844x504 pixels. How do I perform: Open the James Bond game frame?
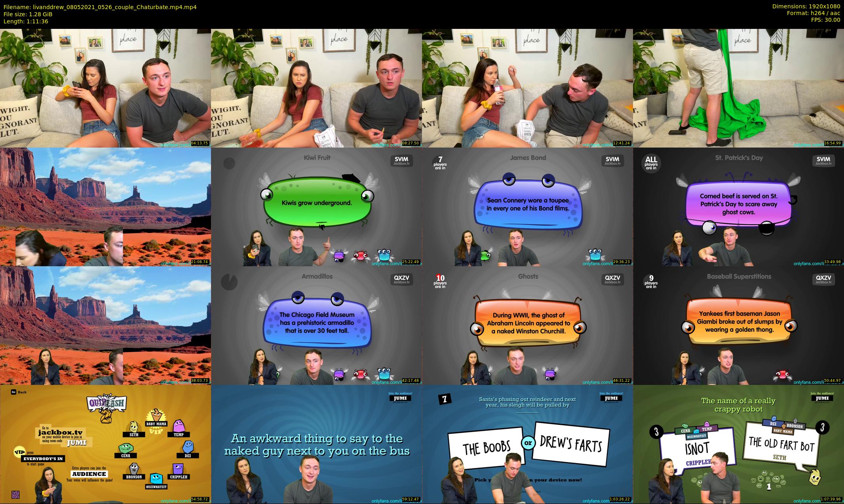point(527,207)
